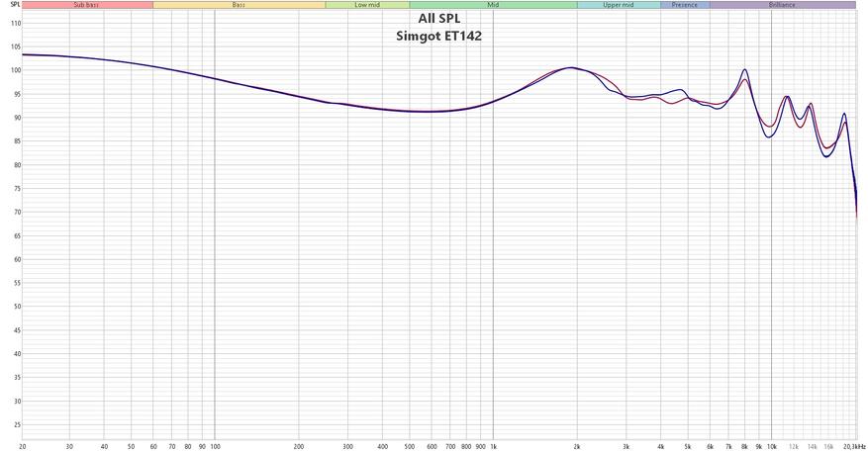
Task: Click the 2k frequency axis label
Action: pos(577,446)
